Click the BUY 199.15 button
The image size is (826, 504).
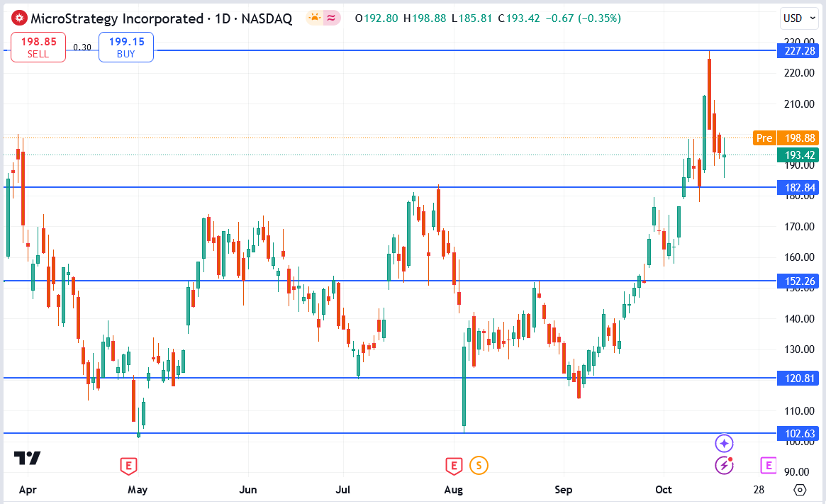tap(125, 47)
